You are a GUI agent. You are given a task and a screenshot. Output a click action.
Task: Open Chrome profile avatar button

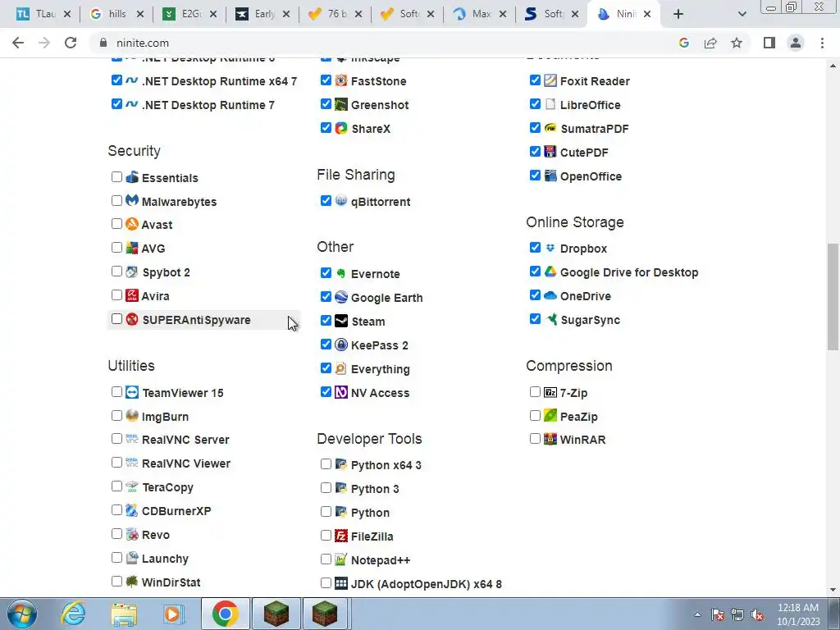point(796,43)
